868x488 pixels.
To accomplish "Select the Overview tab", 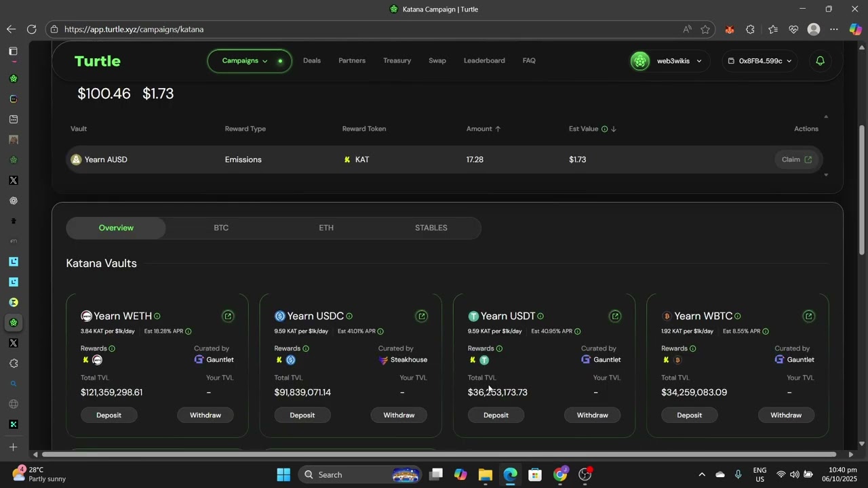I will (x=116, y=228).
